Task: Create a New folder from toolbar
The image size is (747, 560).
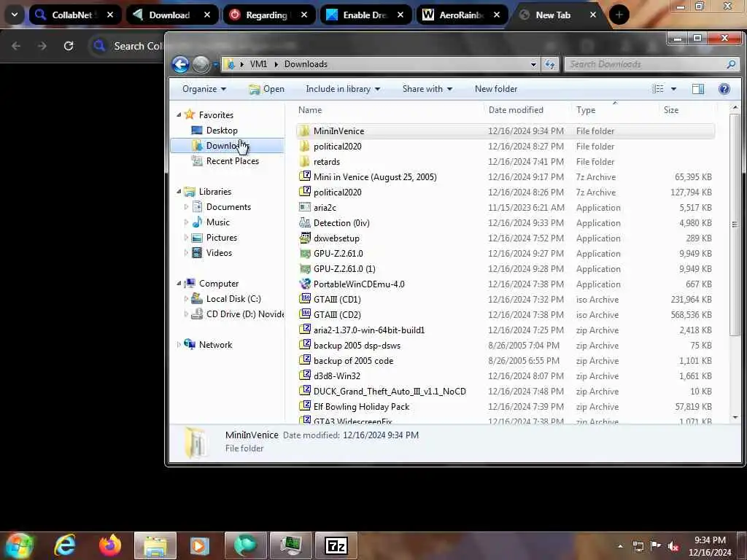Action: pos(496,89)
